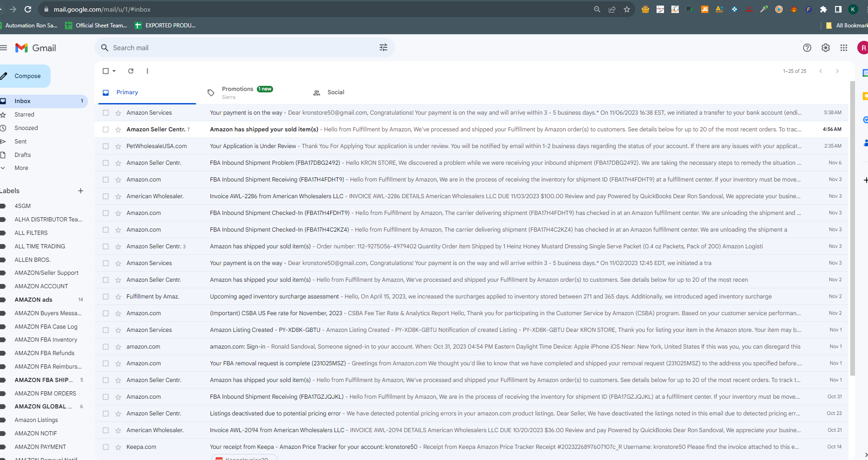The height and width of the screenshot is (460, 868).
Task: Open Google account avatar R
Action: (x=863, y=48)
